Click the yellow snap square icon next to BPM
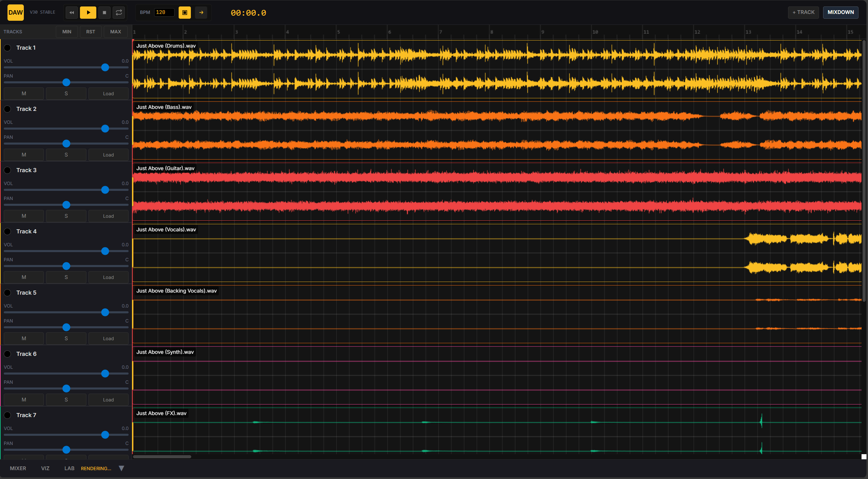The width and height of the screenshot is (868, 479). [185, 13]
